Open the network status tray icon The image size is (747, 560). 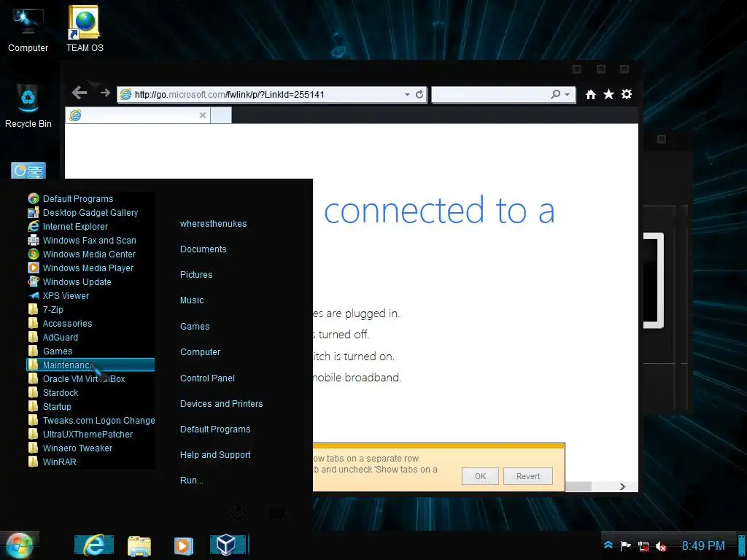coord(643,546)
